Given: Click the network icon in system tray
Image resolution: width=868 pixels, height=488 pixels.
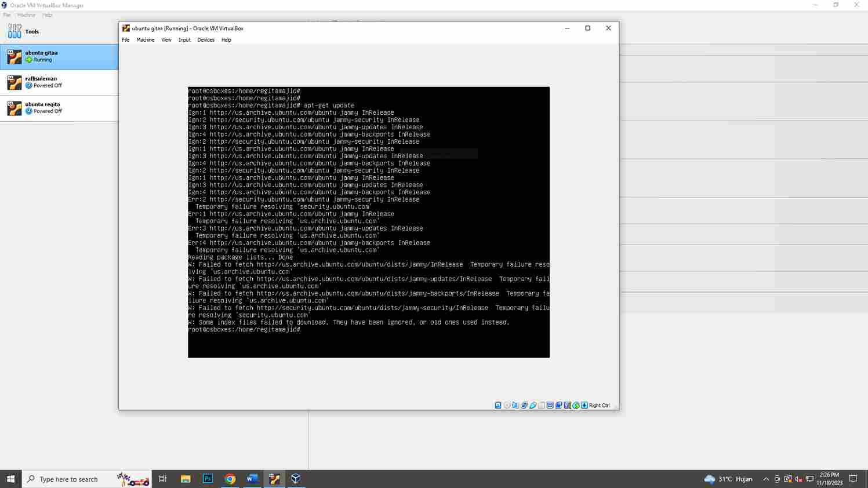Looking at the screenshot, I should click(x=809, y=479).
